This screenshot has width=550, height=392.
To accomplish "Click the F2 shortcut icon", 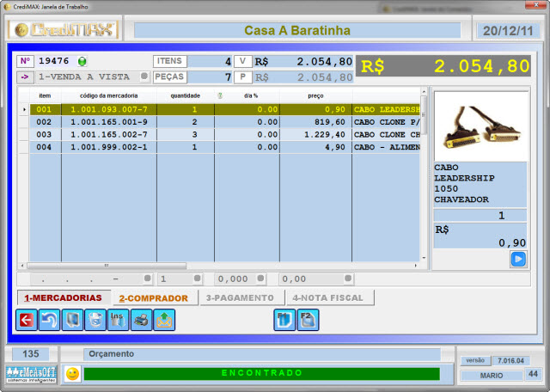I will coord(308,320).
